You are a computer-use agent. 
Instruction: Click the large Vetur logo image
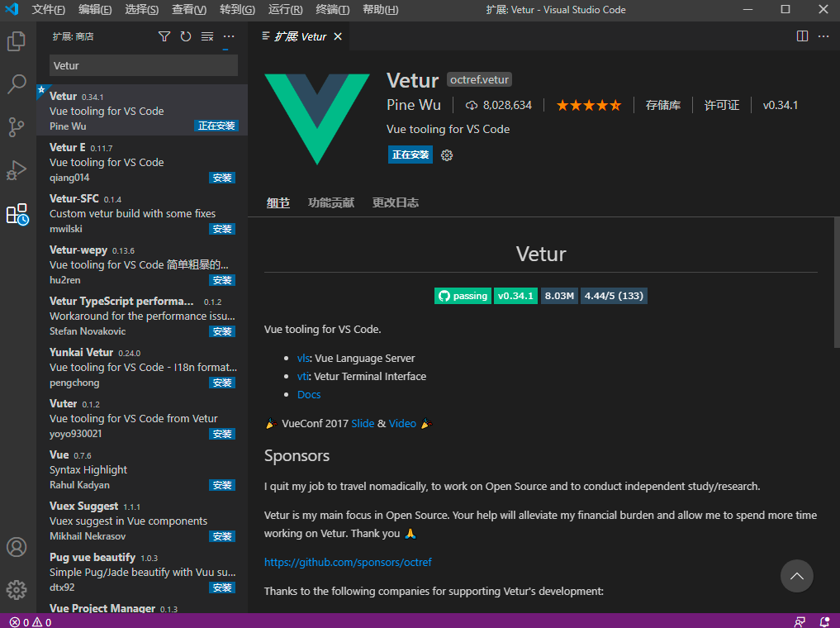317,119
